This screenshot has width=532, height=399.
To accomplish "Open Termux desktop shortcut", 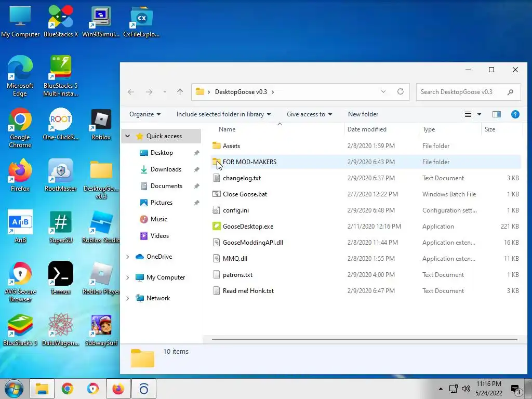I will coord(61,278).
